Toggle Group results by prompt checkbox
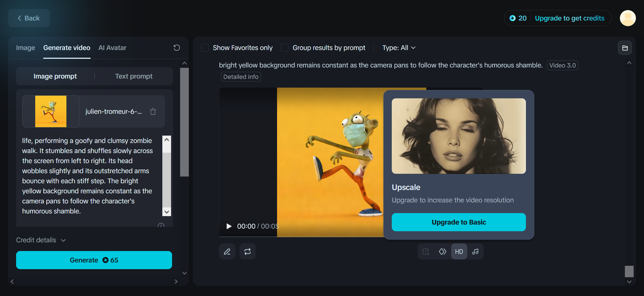644x296 pixels. point(284,48)
